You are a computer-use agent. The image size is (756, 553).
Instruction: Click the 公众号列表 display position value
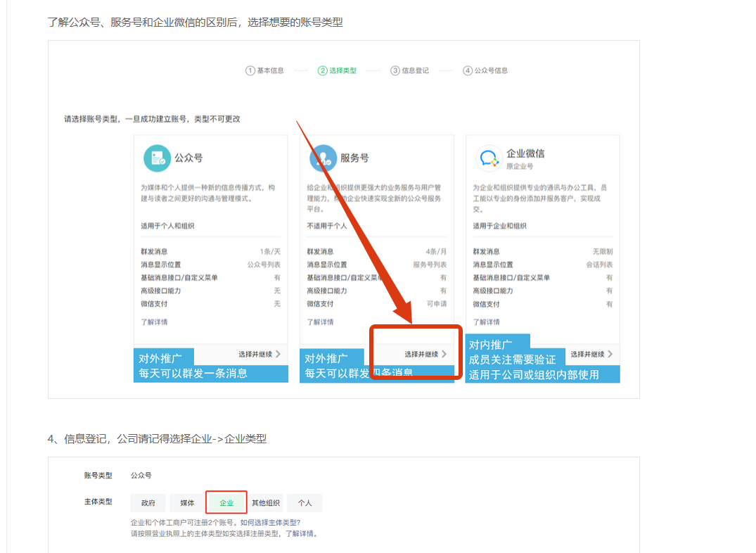(264, 265)
